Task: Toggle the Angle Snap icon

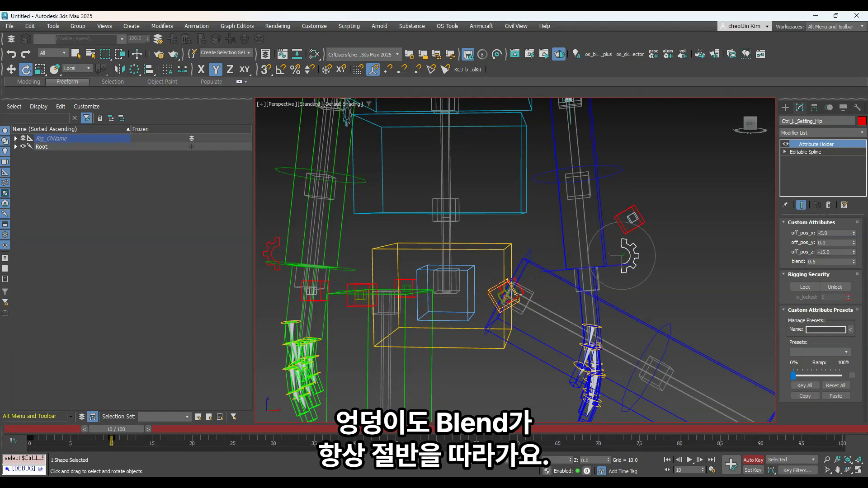Action: coord(280,69)
